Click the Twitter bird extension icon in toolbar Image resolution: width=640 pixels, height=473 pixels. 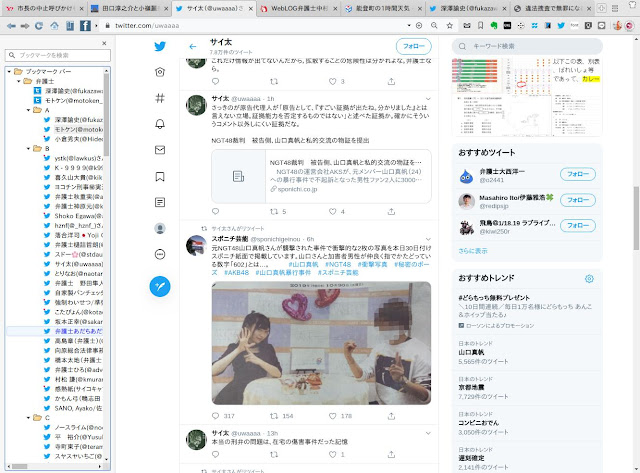[561, 26]
